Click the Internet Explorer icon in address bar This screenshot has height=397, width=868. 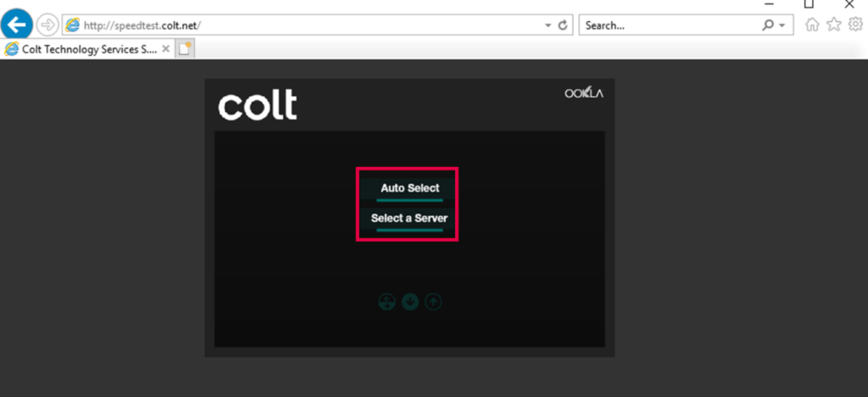(x=73, y=25)
